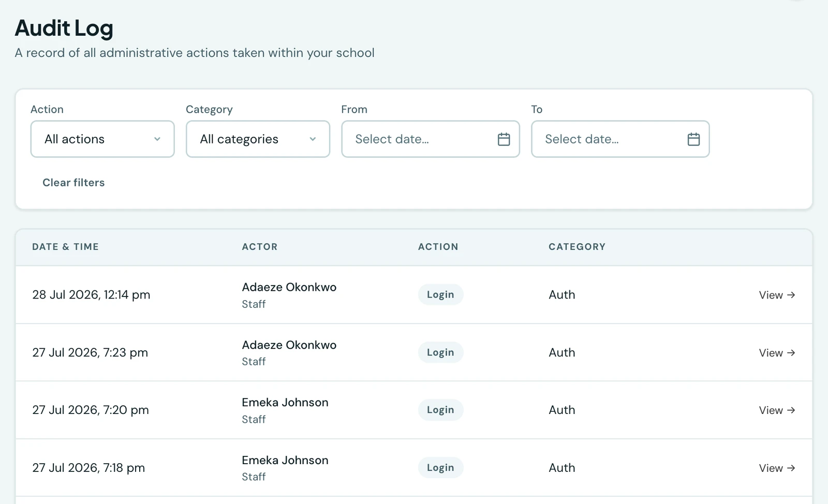Click the From date input field

point(431,139)
